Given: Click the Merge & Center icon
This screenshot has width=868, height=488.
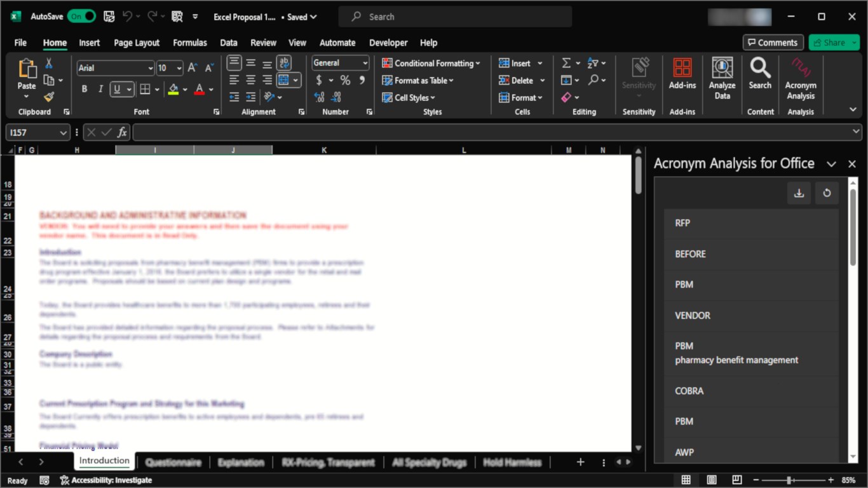Looking at the screenshot, I should (x=284, y=80).
